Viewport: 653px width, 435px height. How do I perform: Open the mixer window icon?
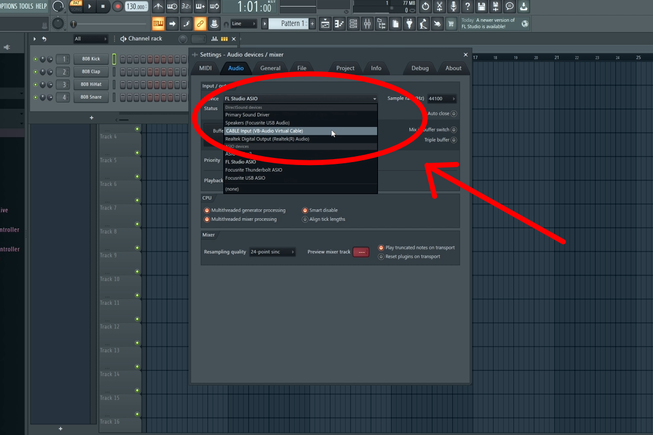(x=367, y=24)
